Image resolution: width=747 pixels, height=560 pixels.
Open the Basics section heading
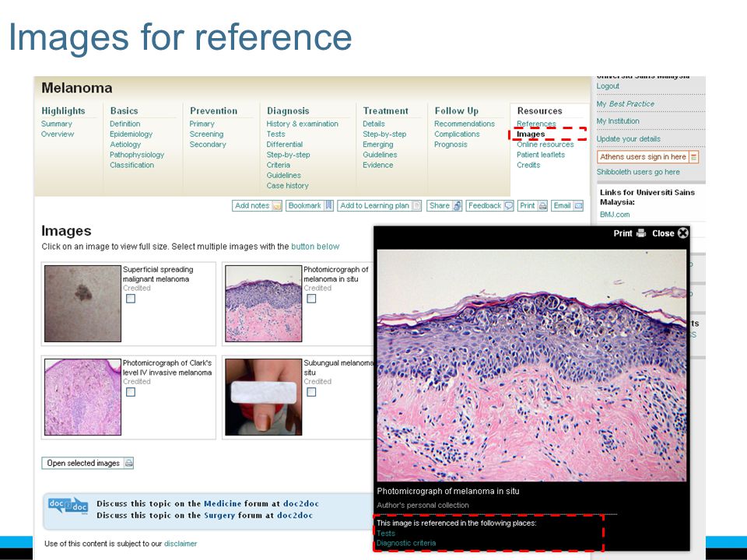124,111
